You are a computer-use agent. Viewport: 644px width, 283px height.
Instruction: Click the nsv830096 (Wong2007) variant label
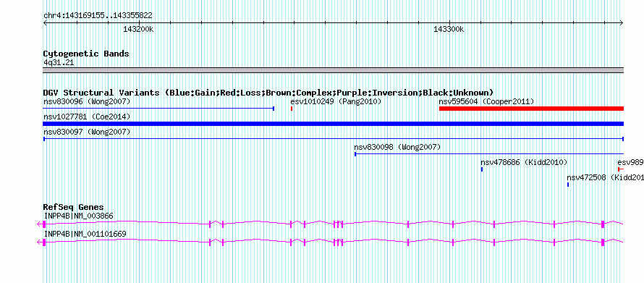(87, 101)
